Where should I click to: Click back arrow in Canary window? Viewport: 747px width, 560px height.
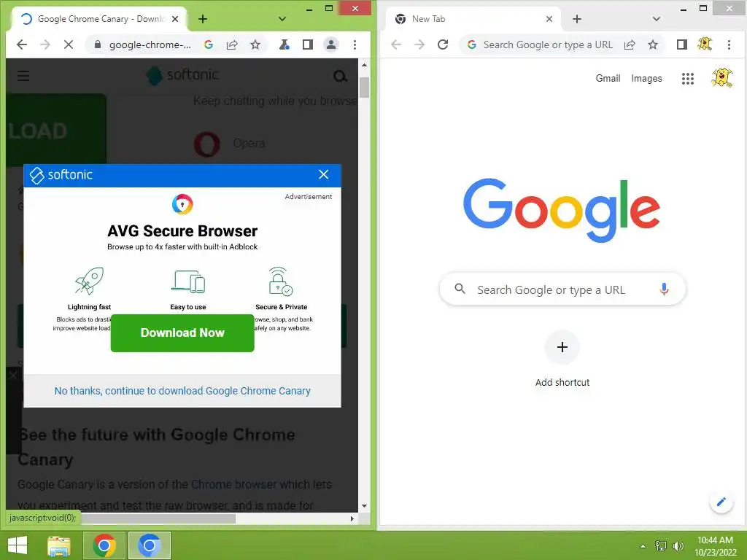coord(21,44)
